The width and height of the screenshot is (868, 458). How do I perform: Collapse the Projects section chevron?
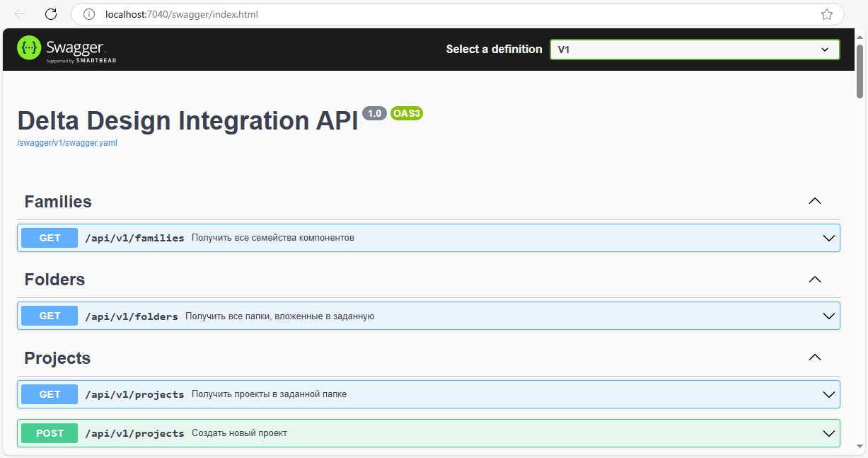(x=814, y=357)
